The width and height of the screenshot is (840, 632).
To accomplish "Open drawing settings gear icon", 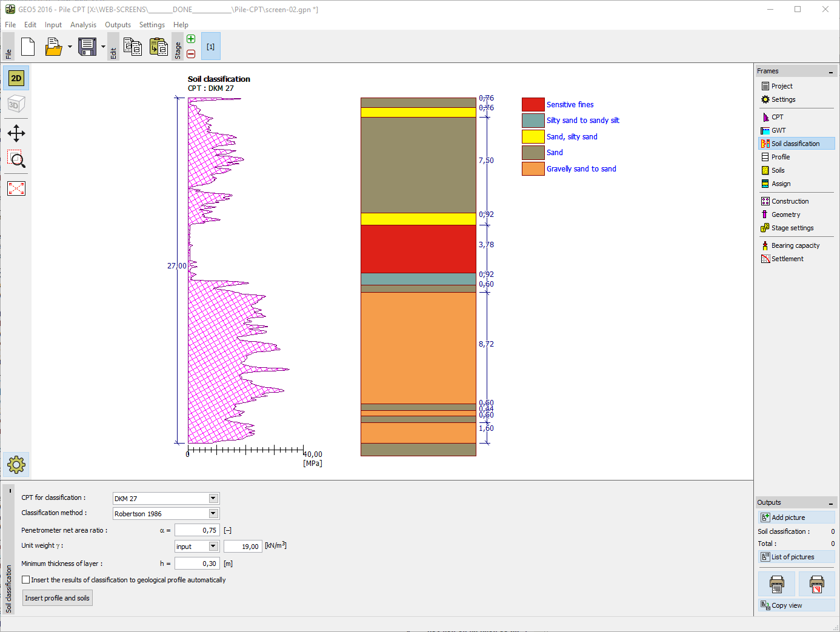I will tap(16, 465).
